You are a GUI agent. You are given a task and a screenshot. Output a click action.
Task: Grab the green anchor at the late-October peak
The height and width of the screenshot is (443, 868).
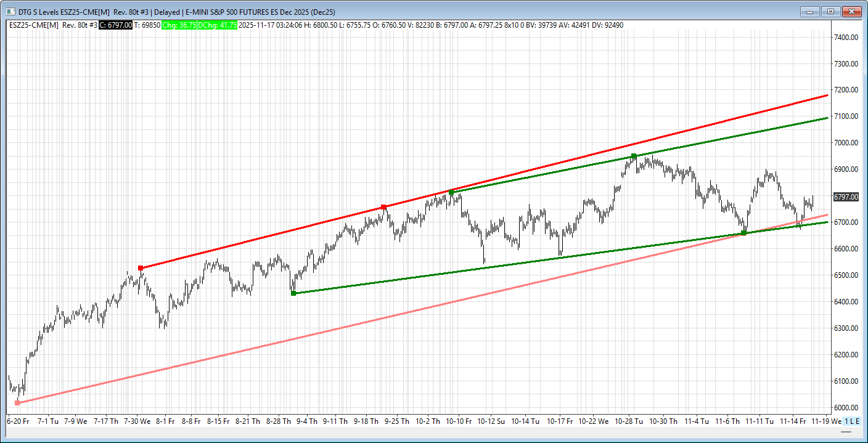click(x=634, y=156)
